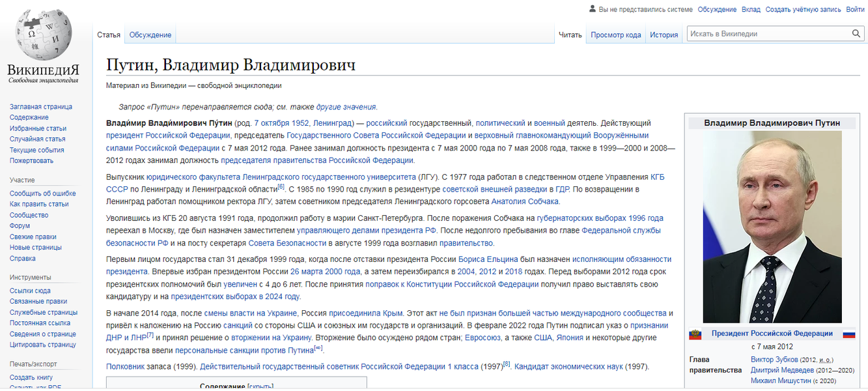Image resolution: width=868 pixels, height=391 pixels.
Task: Click 'Ссылки сюда' under Инструменты
Action: 30,291
